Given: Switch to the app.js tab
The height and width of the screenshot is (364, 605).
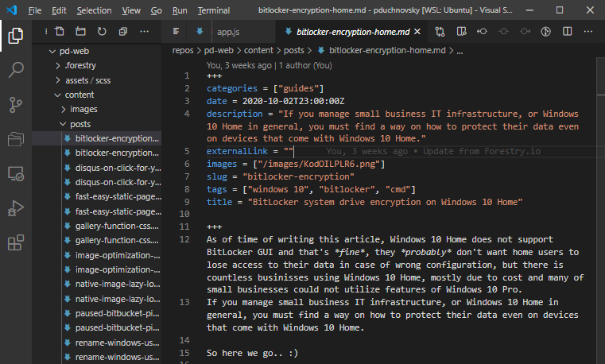Looking at the screenshot, I should tap(228, 33).
